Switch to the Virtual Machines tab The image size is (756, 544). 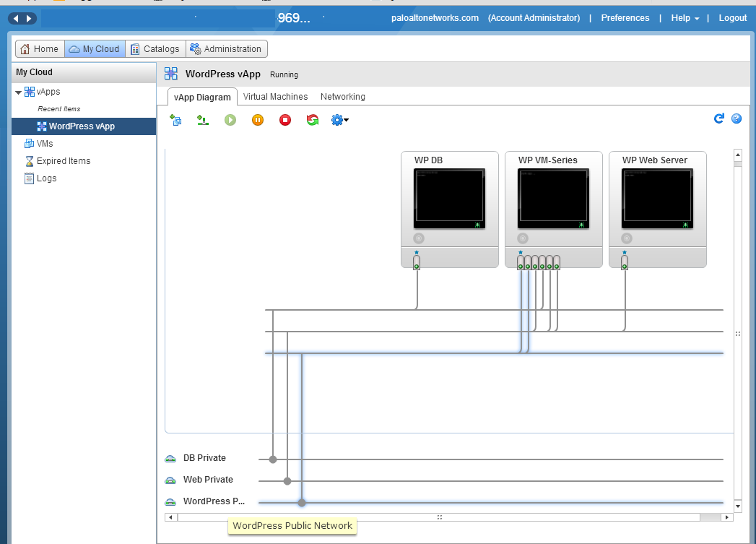[275, 97]
